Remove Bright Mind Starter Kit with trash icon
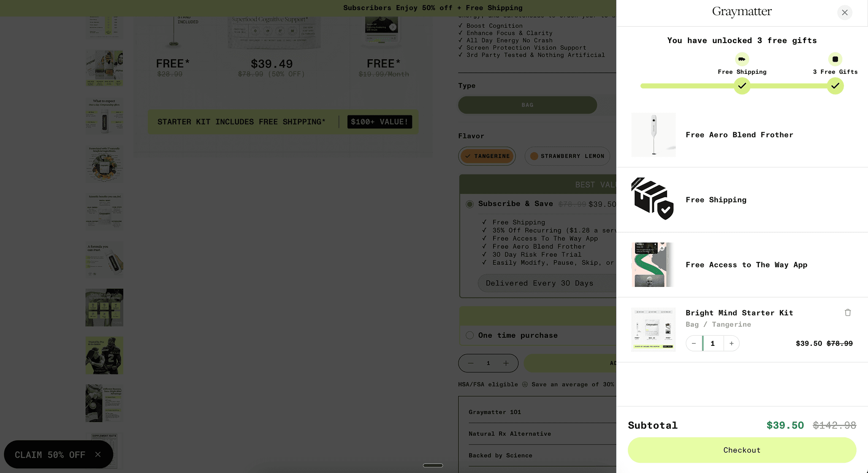The width and height of the screenshot is (868, 473). (x=848, y=313)
